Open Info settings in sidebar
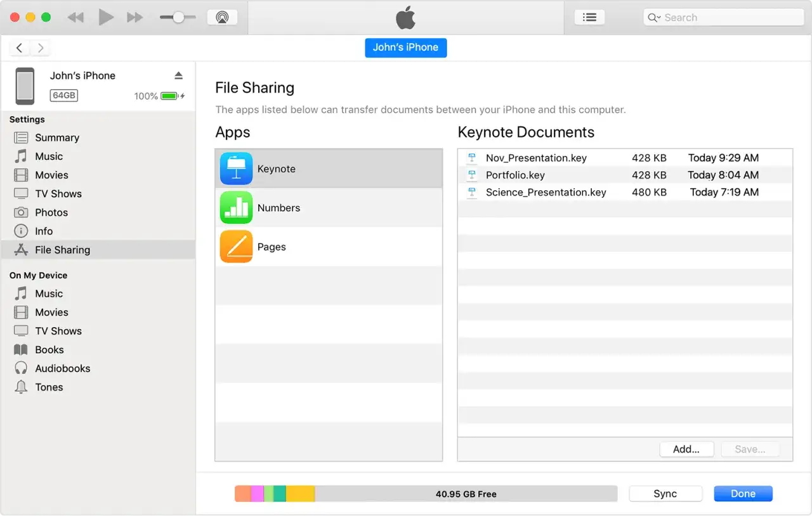 pos(43,231)
